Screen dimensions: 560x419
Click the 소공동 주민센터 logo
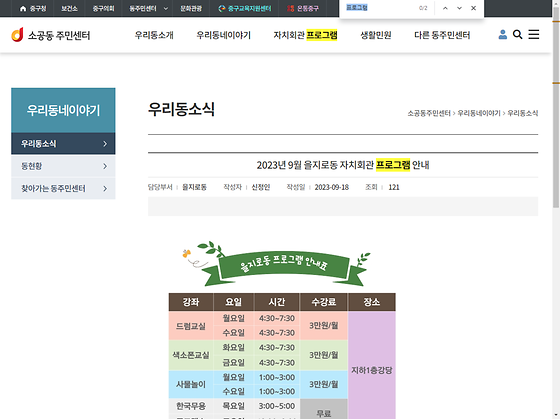pos(51,35)
